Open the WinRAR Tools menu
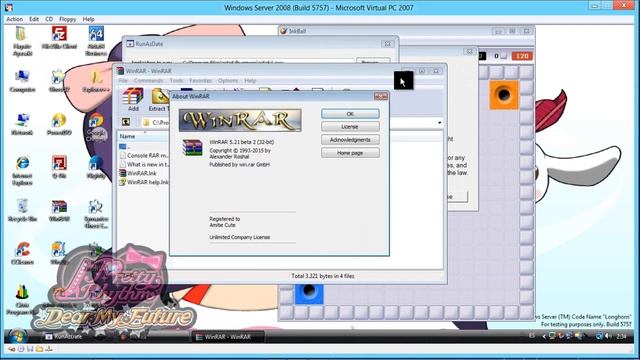This screenshot has width=640, height=360. [176, 81]
